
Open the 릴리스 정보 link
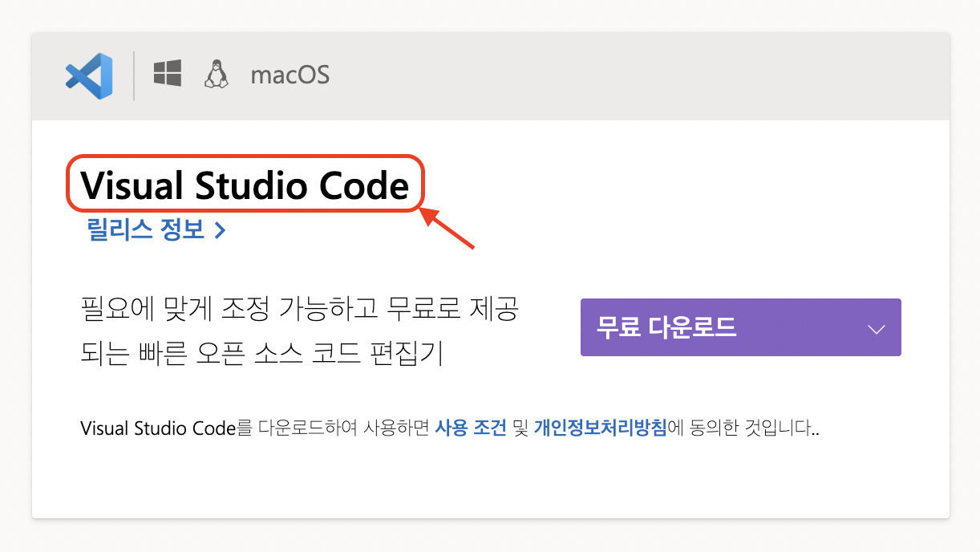pos(156,230)
